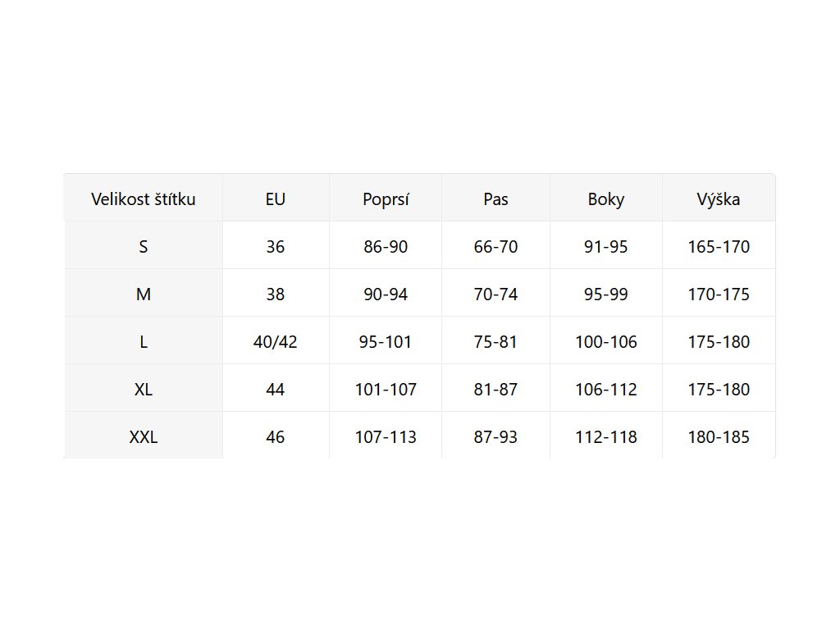Click the EU size 44 cell

pyautogui.click(x=276, y=389)
